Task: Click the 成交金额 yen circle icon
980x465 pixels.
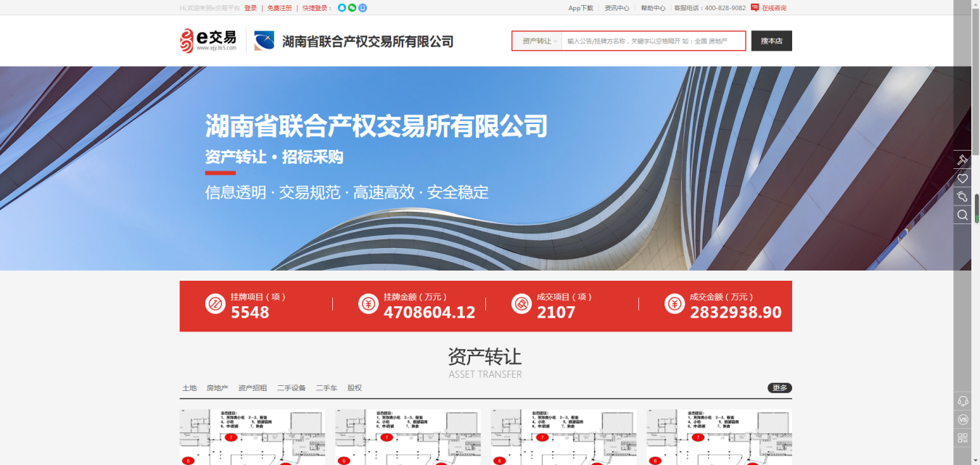Action: tap(675, 304)
